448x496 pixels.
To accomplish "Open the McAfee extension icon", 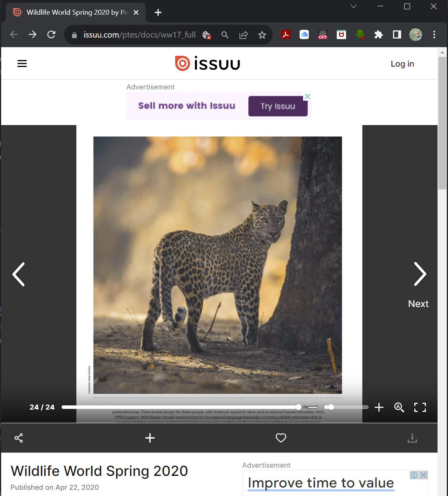I will [x=341, y=35].
